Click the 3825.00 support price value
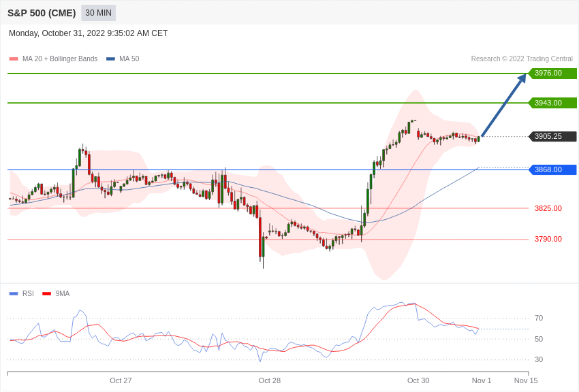The width and height of the screenshot is (579, 392). click(548, 208)
